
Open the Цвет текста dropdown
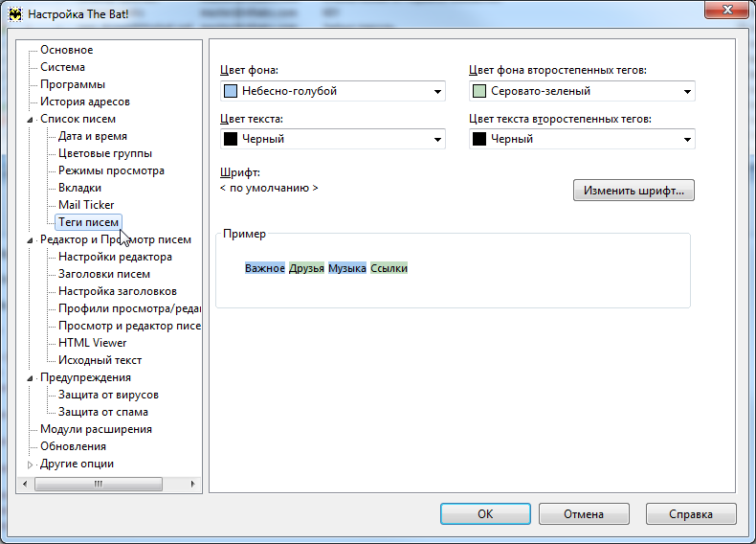333,139
